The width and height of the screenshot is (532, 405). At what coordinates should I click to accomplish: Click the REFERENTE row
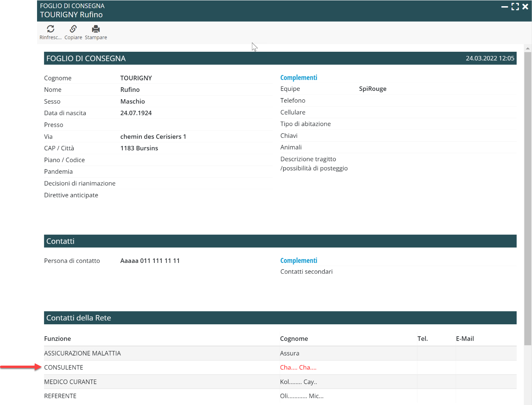[x=60, y=396]
